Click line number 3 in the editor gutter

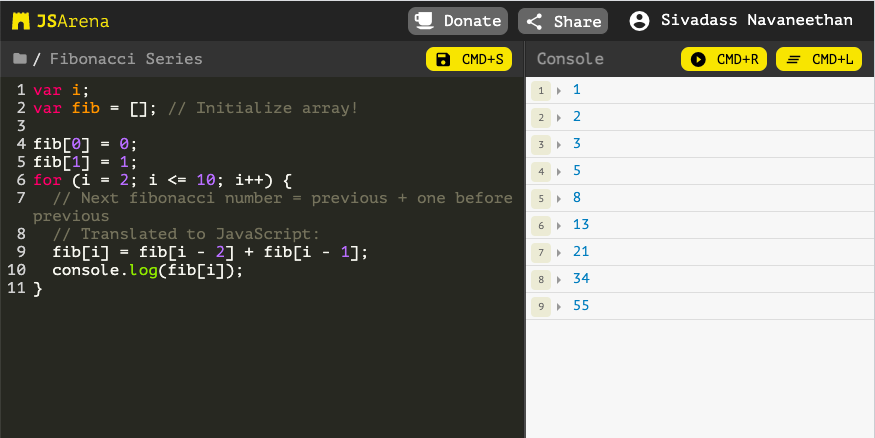(x=21, y=126)
